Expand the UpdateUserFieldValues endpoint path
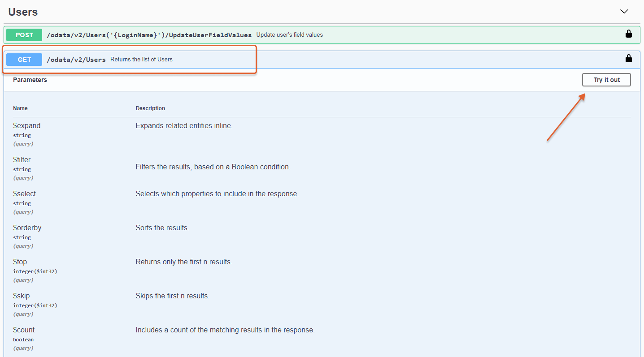644x357 pixels. [149, 35]
